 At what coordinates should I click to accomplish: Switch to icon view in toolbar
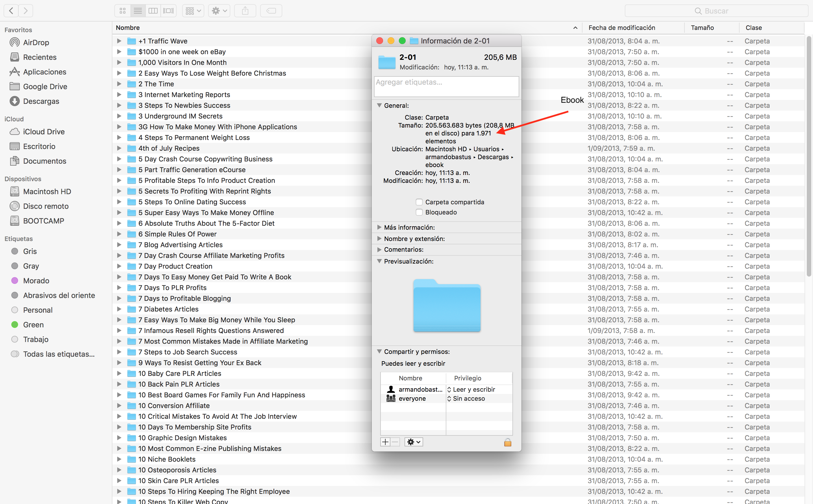tap(122, 11)
